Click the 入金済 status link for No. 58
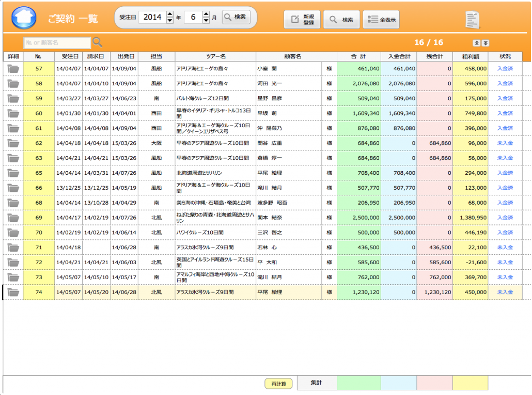 [x=505, y=83]
